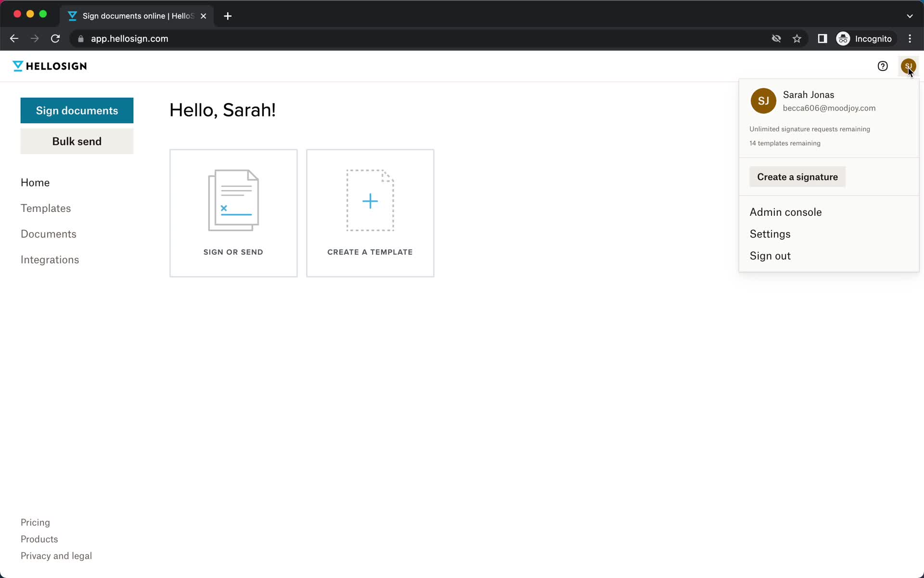The width and height of the screenshot is (924, 578).
Task: Open the Settings page
Action: click(770, 234)
